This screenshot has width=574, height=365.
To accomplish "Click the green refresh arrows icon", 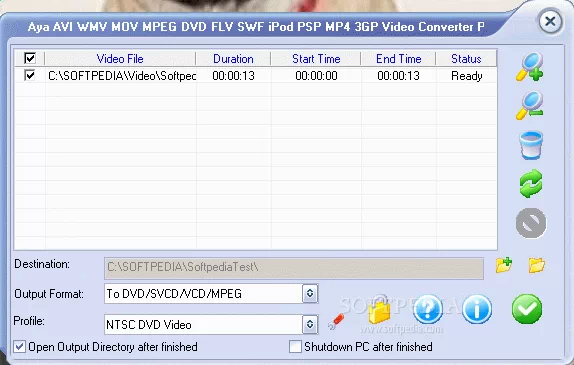I will (531, 183).
